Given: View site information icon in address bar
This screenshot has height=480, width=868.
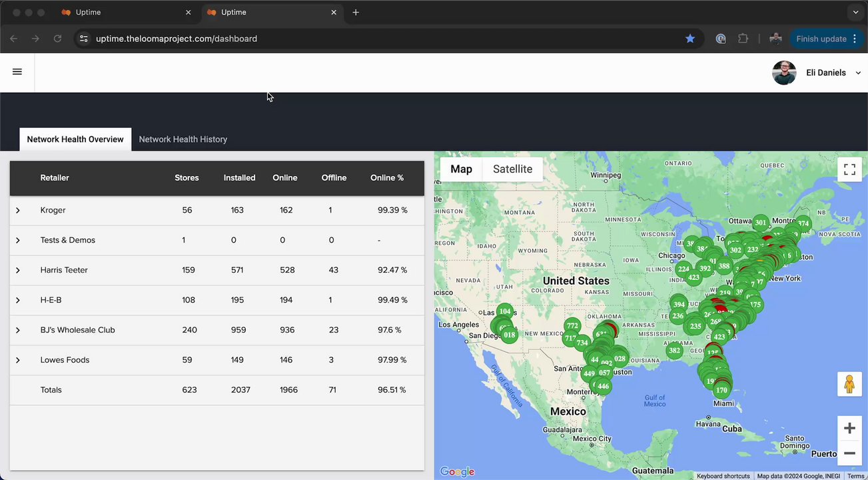Looking at the screenshot, I should (83, 39).
